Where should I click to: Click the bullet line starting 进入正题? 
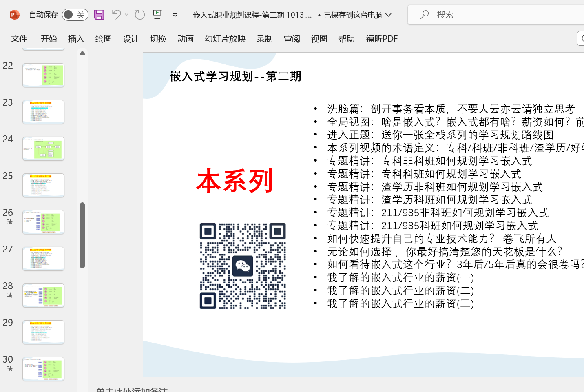440,135
